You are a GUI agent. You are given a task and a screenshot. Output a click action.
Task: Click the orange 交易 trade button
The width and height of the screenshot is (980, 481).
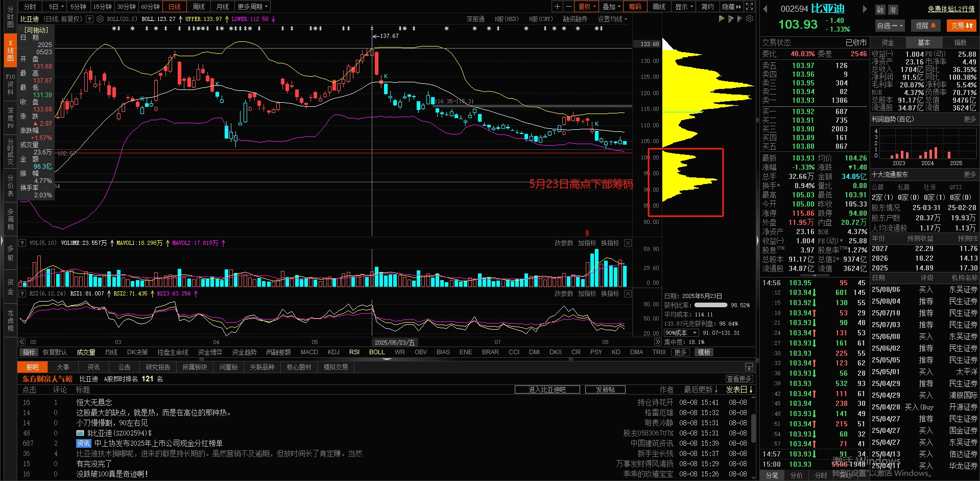[x=962, y=25]
